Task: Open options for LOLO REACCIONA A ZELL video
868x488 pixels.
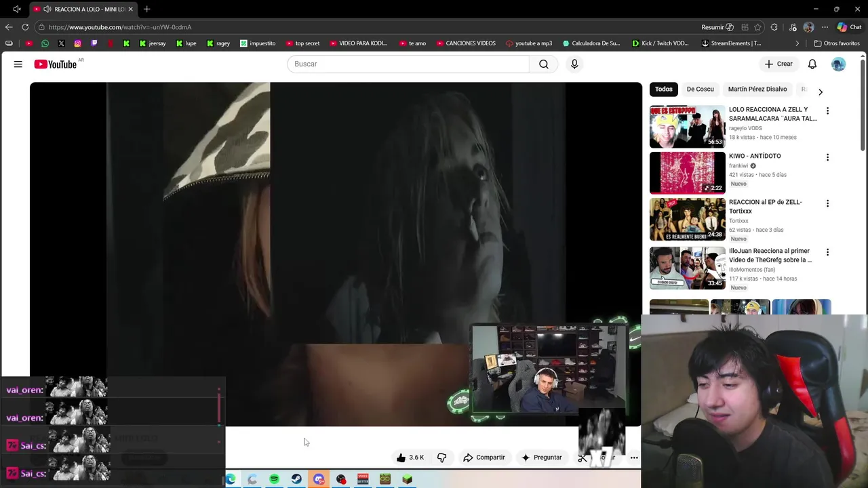Action: 827,110
